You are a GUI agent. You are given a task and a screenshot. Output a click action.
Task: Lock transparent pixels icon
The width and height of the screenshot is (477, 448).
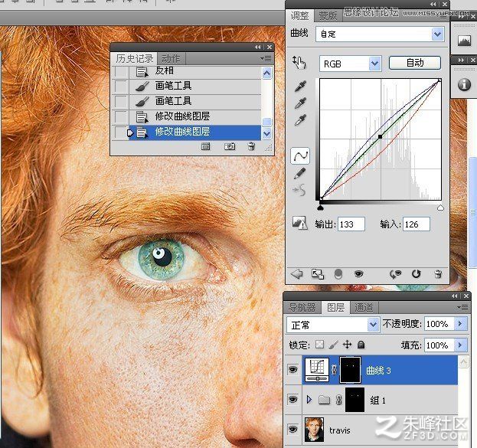[319, 345]
